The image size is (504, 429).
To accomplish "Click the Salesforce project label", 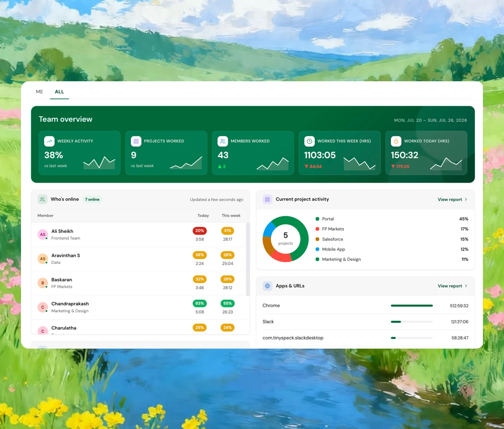I will click(x=332, y=239).
